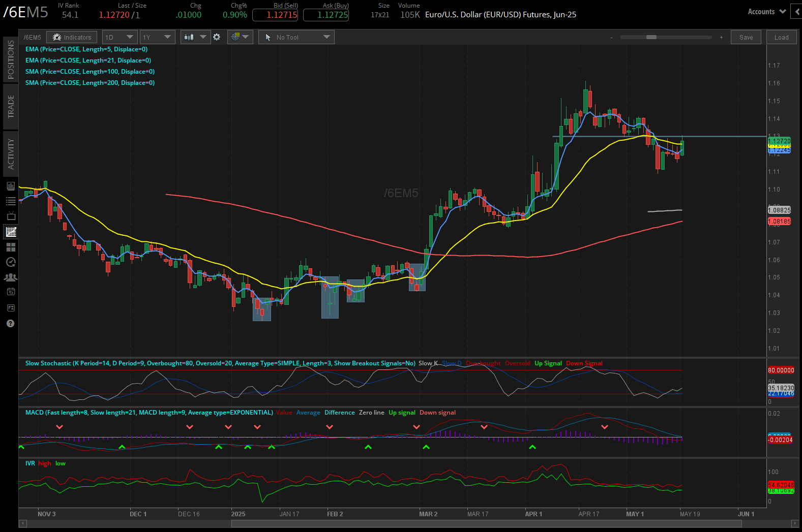
Task: Click the large /6EM5 ticker at top left
Action: click(x=25, y=12)
